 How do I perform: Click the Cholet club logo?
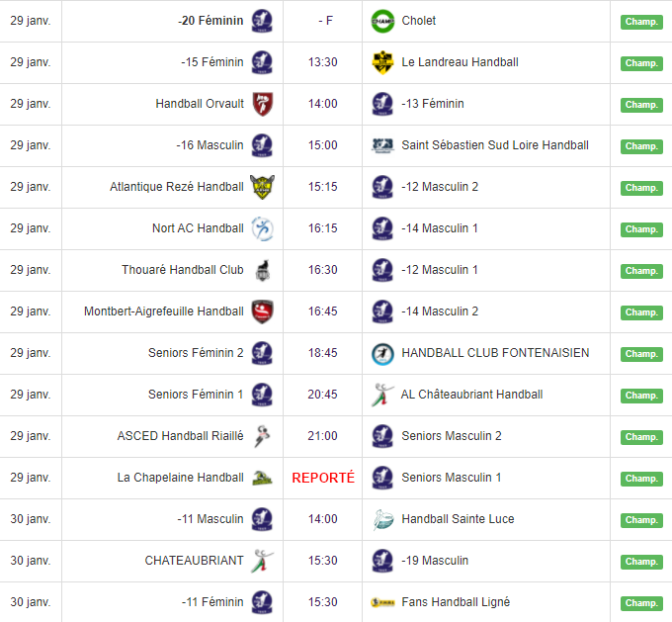point(382,21)
